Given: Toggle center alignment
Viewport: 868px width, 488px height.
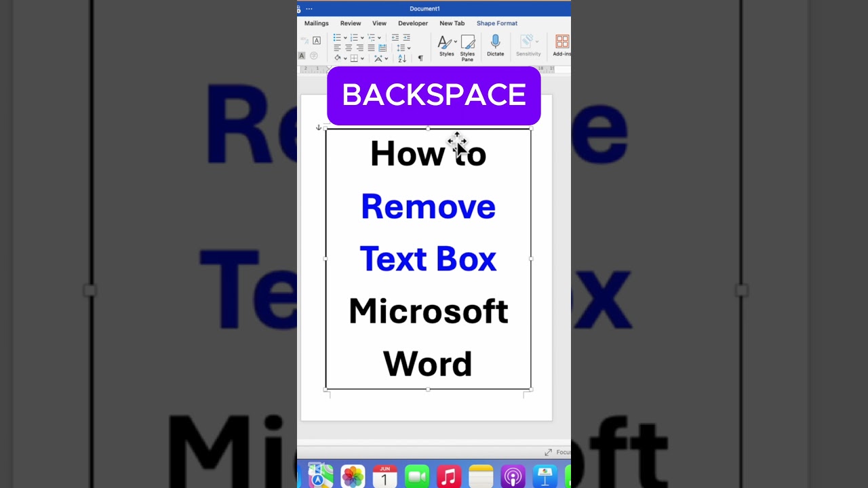Looking at the screenshot, I should point(349,47).
